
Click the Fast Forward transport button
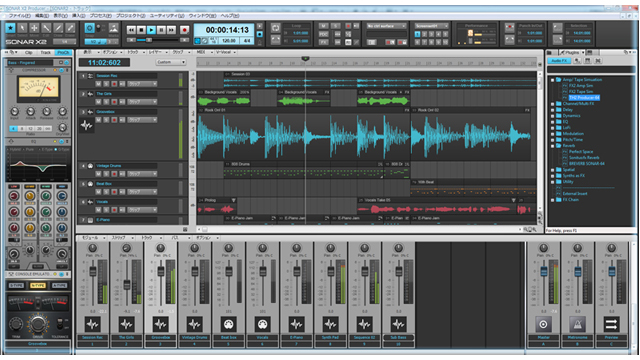point(172,30)
